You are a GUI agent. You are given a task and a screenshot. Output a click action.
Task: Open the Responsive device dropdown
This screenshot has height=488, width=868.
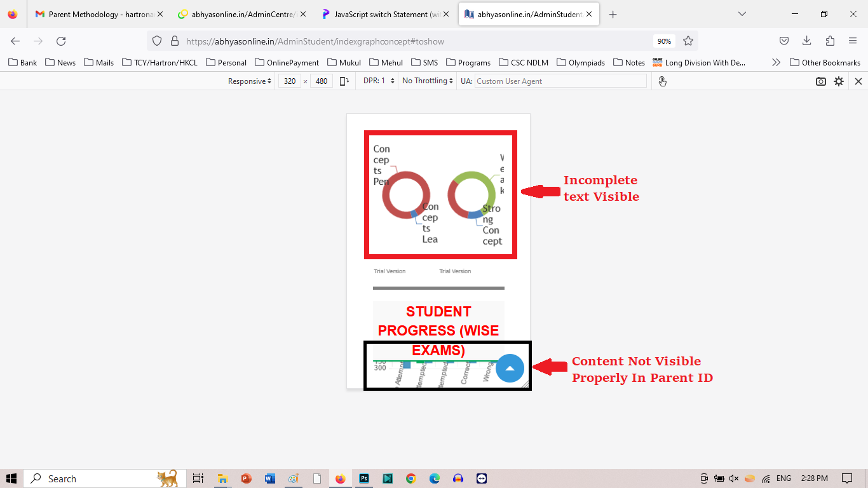tap(250, 81)
